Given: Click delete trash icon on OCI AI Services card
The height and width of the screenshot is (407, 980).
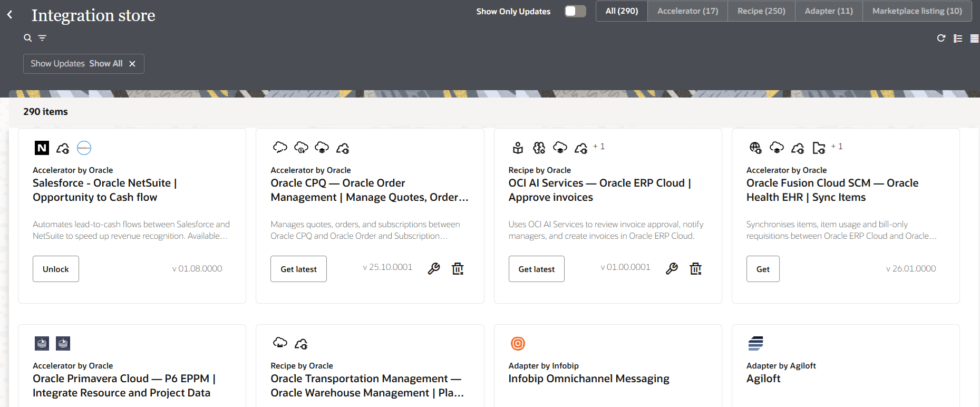Looking at the screenshot, I should pyautogui.click(x=696, y=269).
